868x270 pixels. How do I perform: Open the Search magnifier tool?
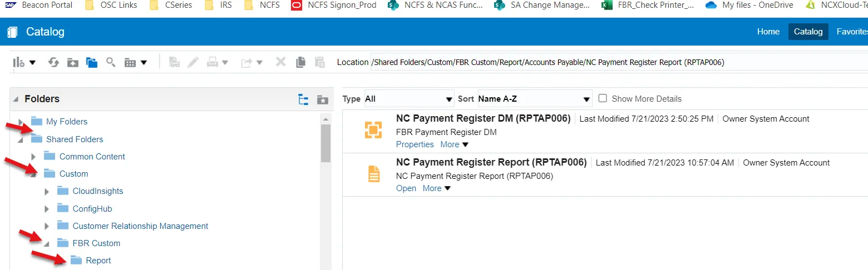(111, 62)
